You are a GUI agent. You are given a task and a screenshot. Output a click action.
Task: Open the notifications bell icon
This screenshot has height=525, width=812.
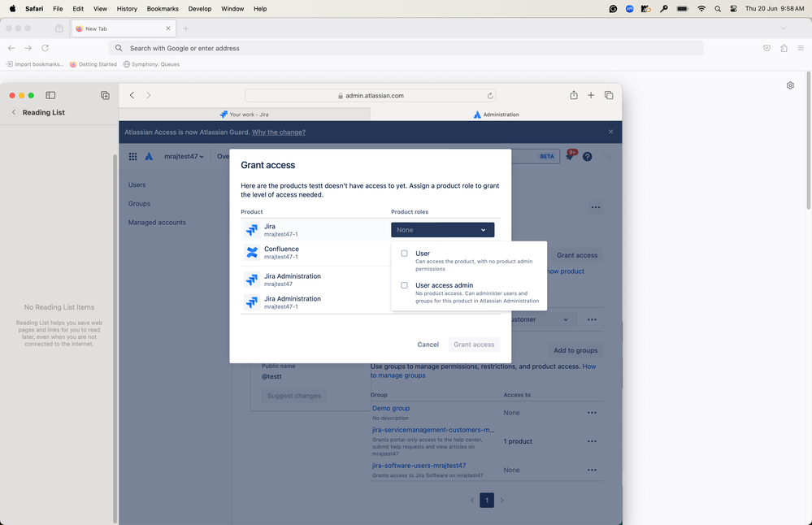570,156
